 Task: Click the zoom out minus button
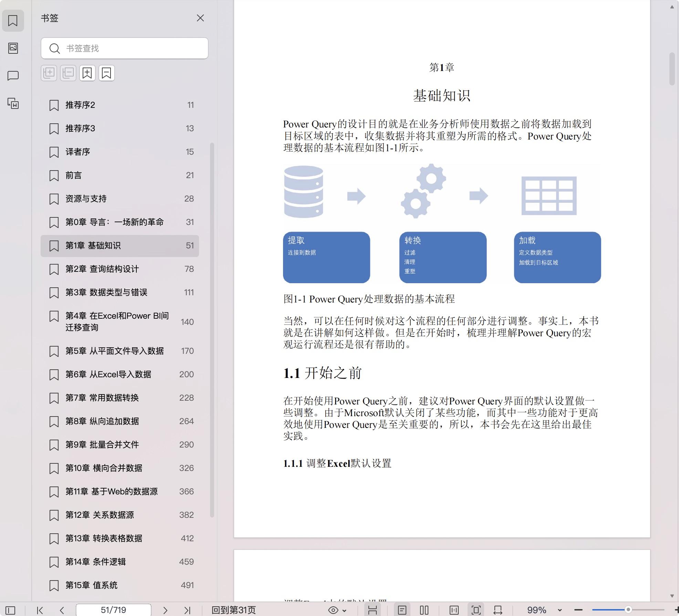click(578, 610)
